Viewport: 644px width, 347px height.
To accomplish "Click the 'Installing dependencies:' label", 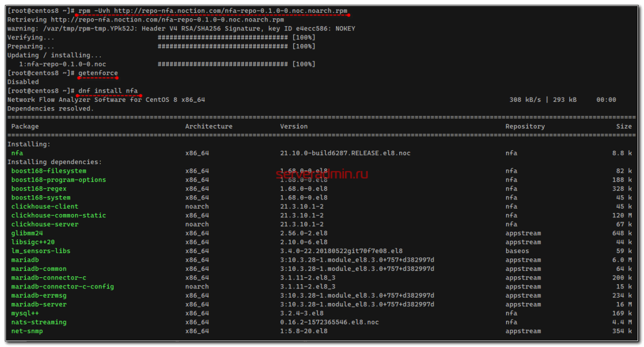I will pyautogui.click(x=54, y=162).
